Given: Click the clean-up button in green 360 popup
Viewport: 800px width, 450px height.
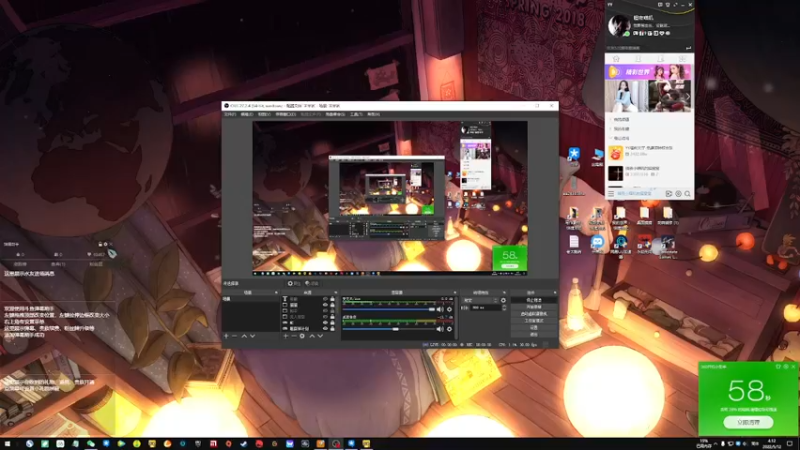Looking at the screenshot, I should pos(748,422).
